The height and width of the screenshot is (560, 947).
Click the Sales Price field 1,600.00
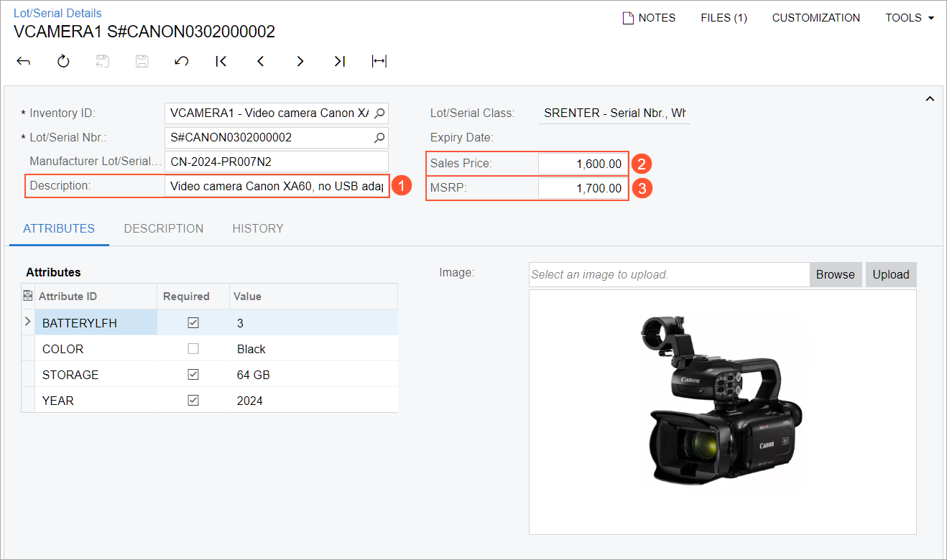pyautogui.click(x=583, y=164)
